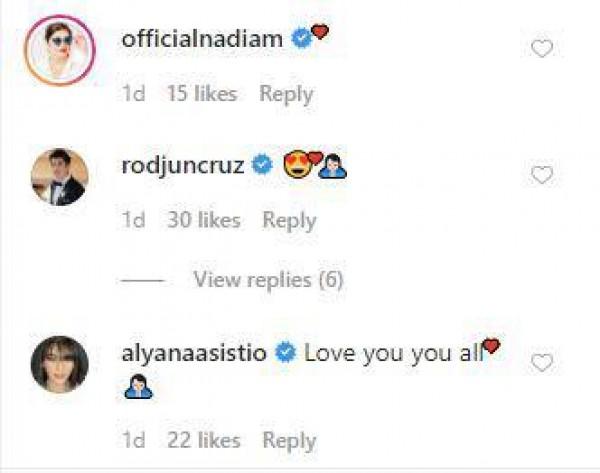Viewport: 600px width, 473px height.
Task: Like rodjuncruz's comment with heart icon
Action: pyautogui.click(x=541, y=176)
